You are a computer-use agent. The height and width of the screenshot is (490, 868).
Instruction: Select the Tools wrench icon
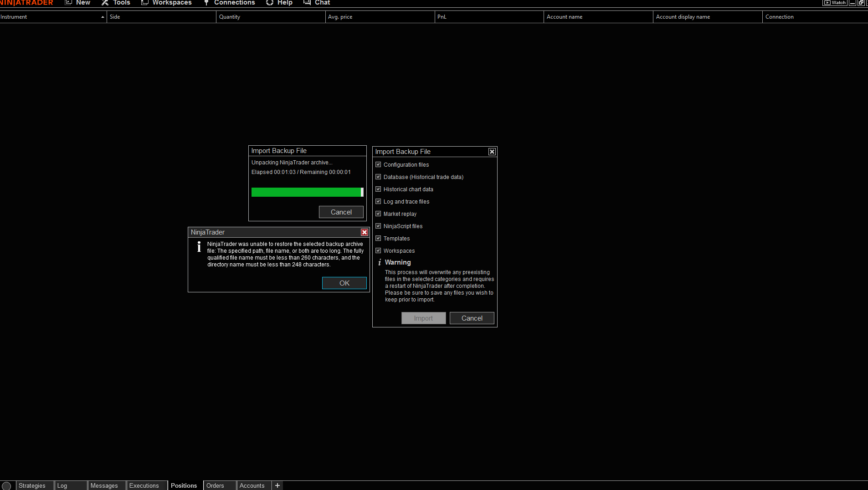(105, 3)
